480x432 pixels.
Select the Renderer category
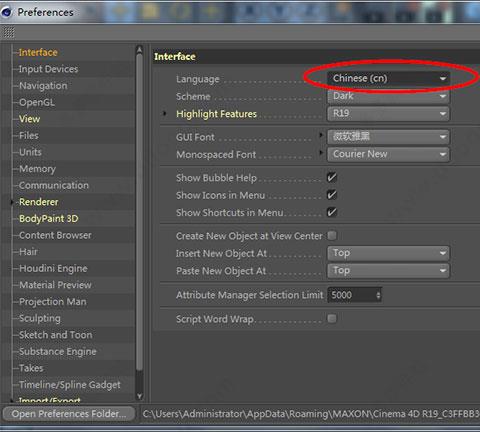(39, 202)
